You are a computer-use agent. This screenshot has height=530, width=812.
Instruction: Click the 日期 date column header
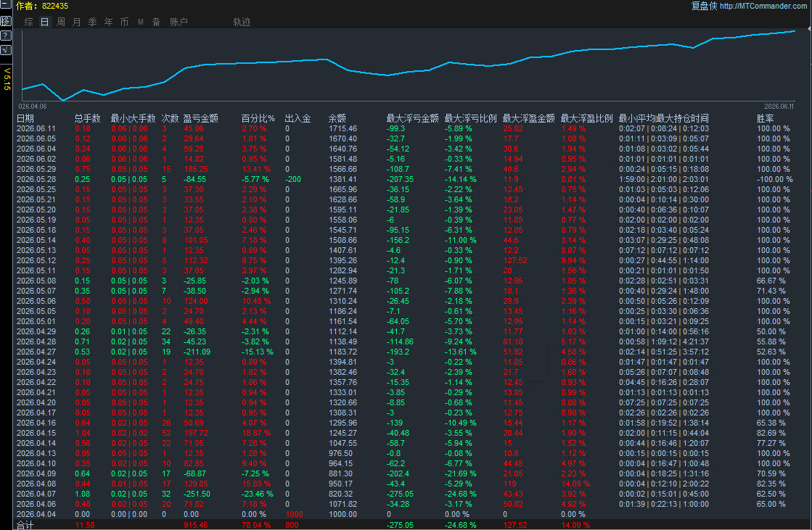pyautogui.click(x=25, y=118)
